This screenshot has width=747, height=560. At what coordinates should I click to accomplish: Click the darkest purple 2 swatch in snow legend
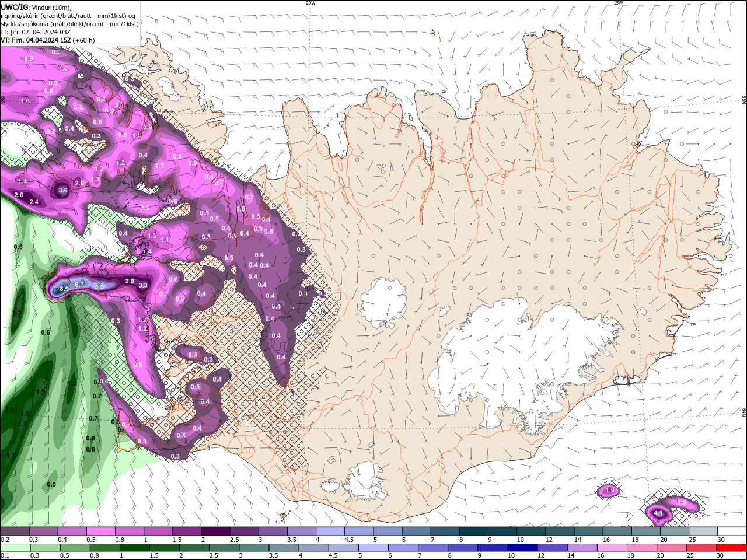215,531
